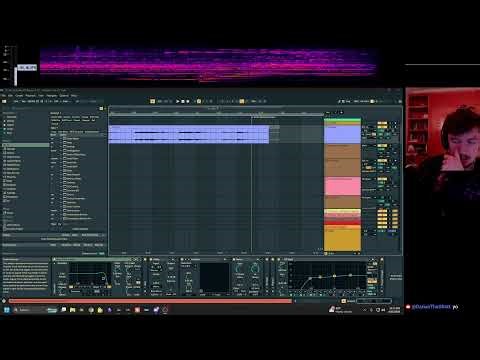Open the red app icon in Windows taskbar
The image size is (480, 360).
(137, 310)
